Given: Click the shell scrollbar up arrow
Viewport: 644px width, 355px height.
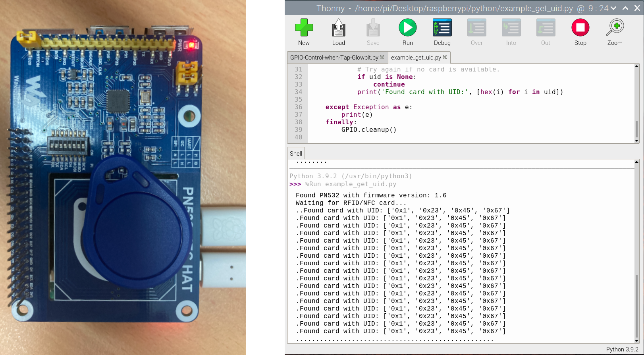Looking at the screenshot, I should click(636, 162).
